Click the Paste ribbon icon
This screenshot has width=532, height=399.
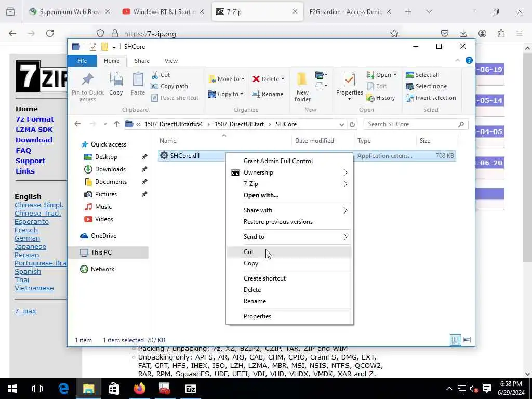(138, 84)
